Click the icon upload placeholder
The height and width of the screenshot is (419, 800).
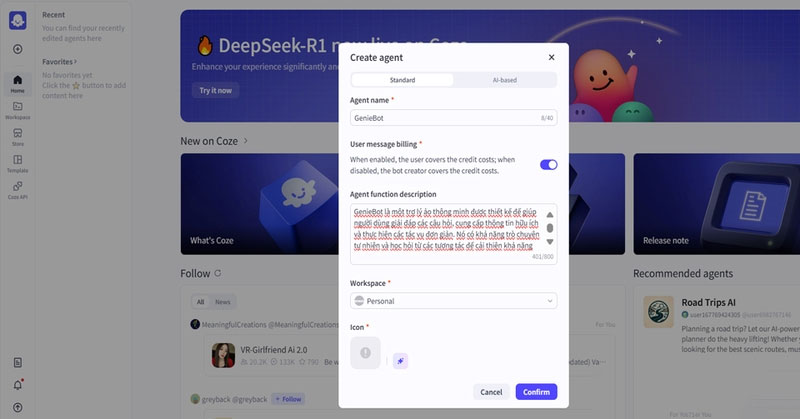click(x=365, y=353)
